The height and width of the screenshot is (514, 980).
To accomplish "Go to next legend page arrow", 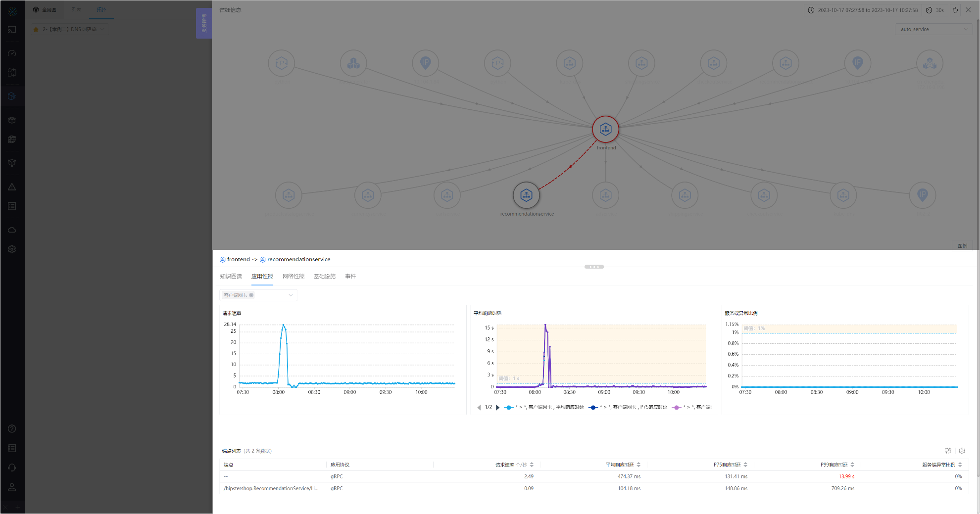I will 497,408.
